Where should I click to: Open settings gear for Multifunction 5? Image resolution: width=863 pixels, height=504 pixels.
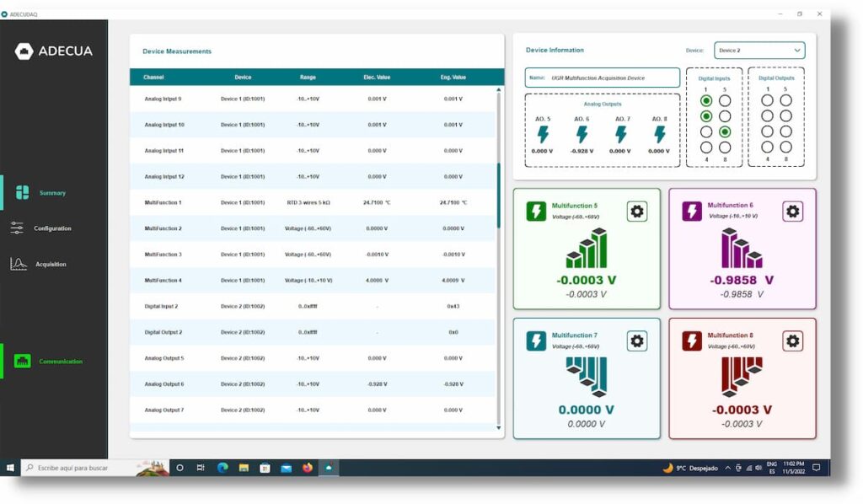[637, 212]
